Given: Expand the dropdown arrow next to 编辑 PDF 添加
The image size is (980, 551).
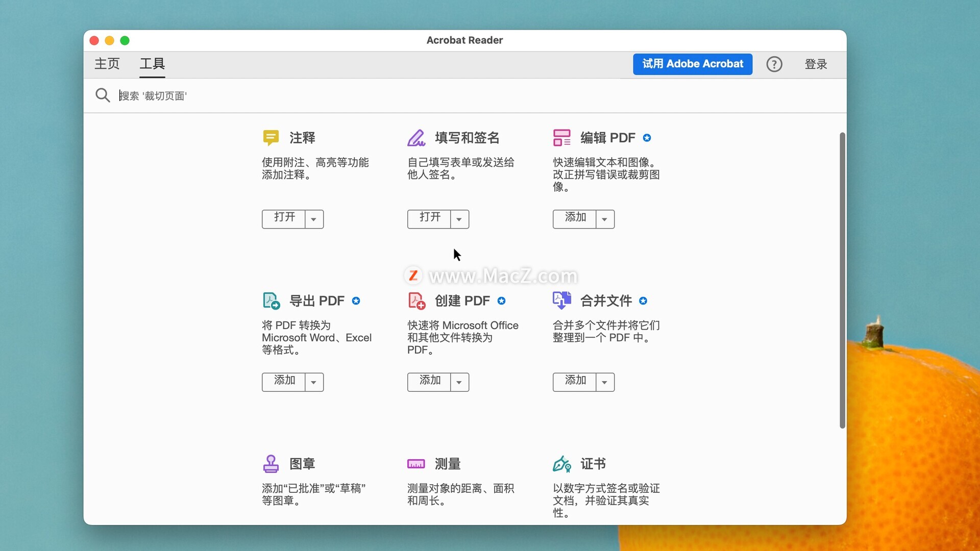Looking at the screenshot, I should click(605, 219).
